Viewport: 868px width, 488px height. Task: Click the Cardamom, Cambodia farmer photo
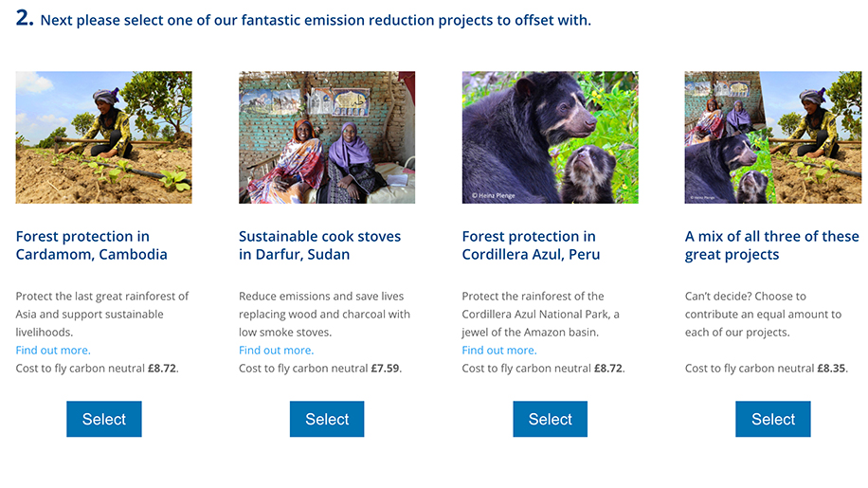[x=103, y=137]
